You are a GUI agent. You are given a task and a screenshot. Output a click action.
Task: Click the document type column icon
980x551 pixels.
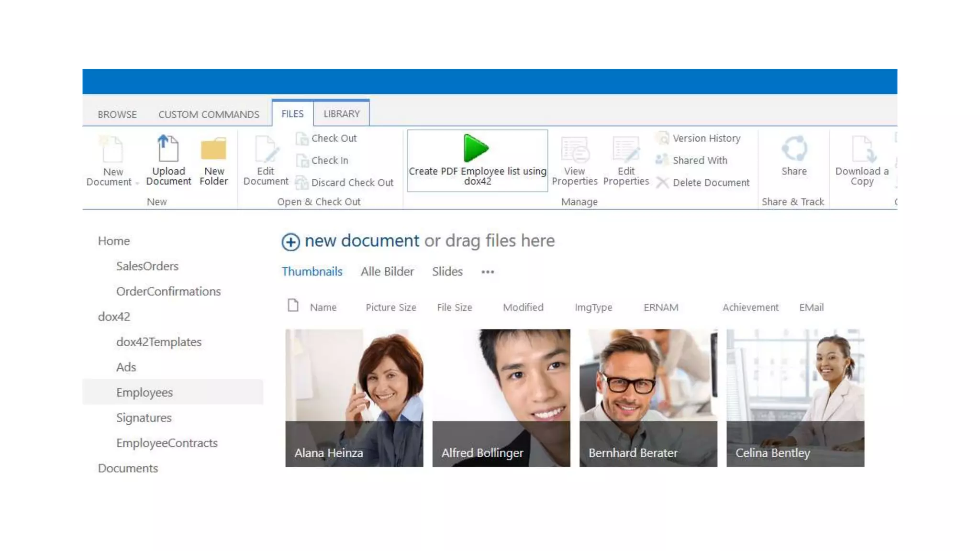pyautogui.click(x=293, y=305)
